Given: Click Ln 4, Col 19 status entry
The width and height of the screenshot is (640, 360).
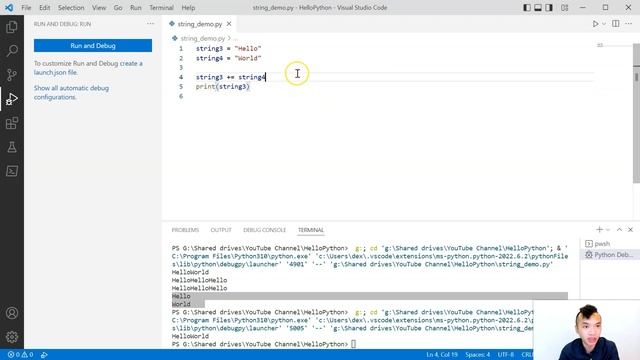Looking at the screenshot, I should (442, 355).
